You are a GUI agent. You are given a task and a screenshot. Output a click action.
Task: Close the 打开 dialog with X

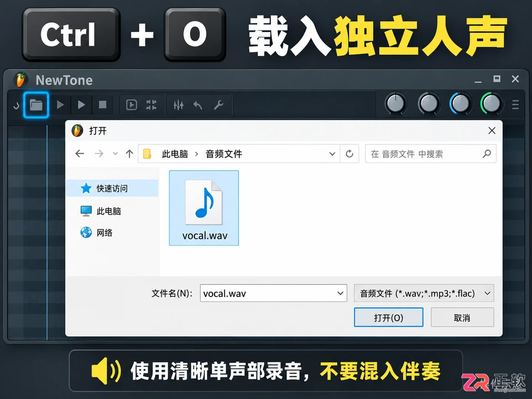(x=492, y=130)
